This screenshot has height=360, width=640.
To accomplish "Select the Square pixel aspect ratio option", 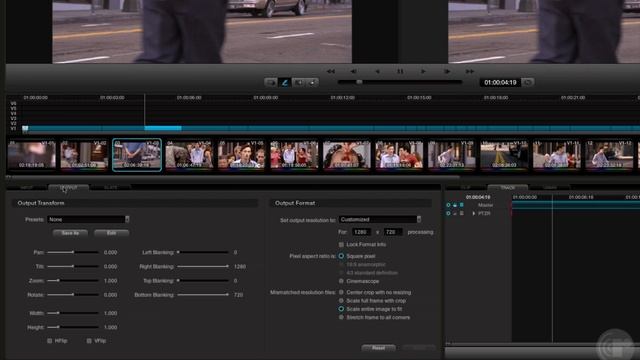I will point(341,256).
